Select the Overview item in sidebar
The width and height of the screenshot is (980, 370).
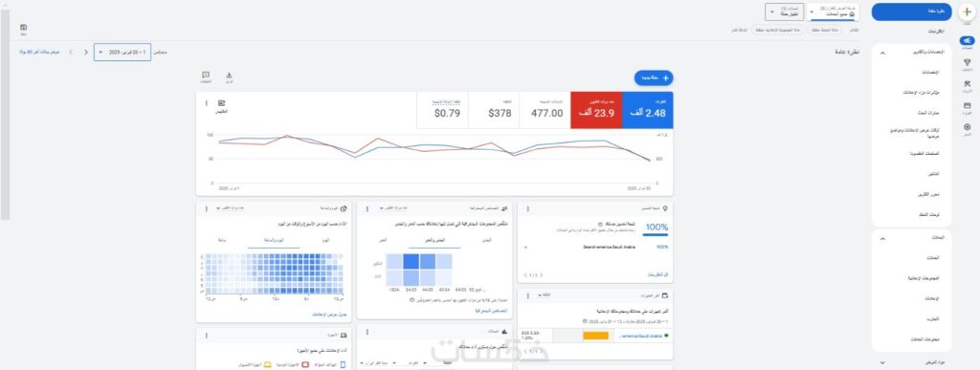pos(911,11)
